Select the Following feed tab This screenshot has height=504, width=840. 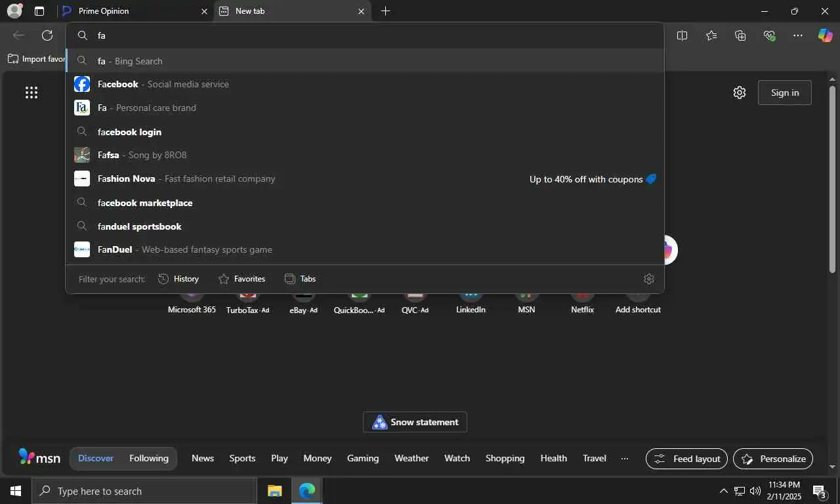(x=149, y=458)
